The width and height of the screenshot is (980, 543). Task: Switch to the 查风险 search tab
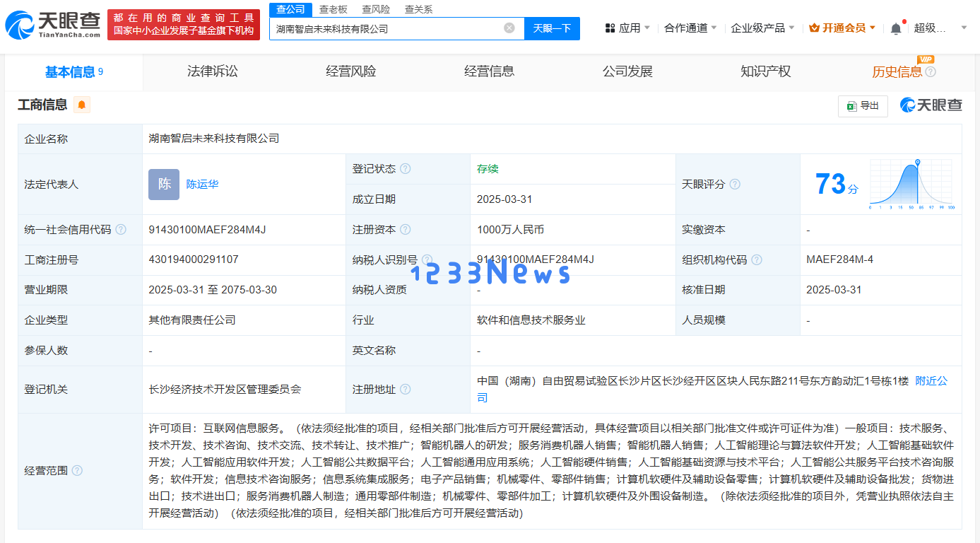point(376,9)
